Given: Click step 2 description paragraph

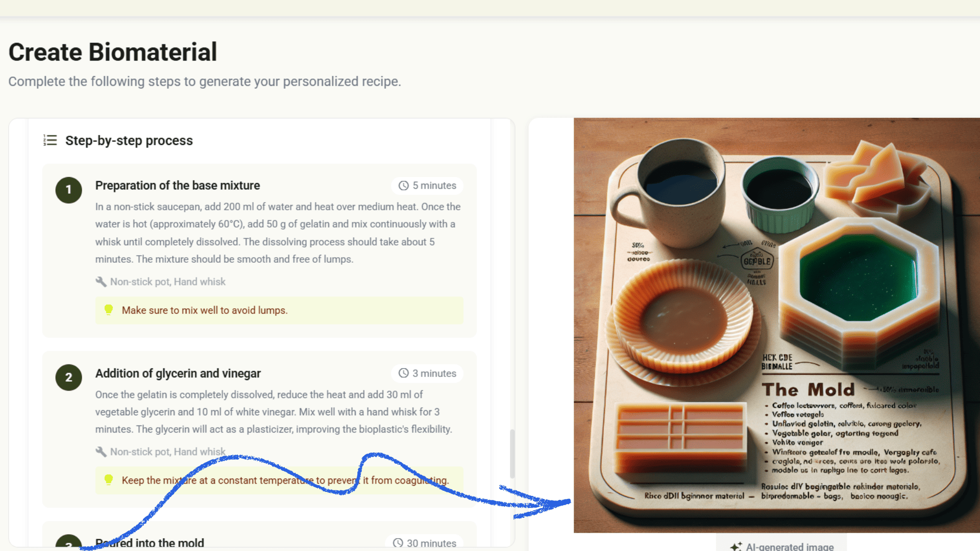Looking at the screenshot, I should coord(274,412).
